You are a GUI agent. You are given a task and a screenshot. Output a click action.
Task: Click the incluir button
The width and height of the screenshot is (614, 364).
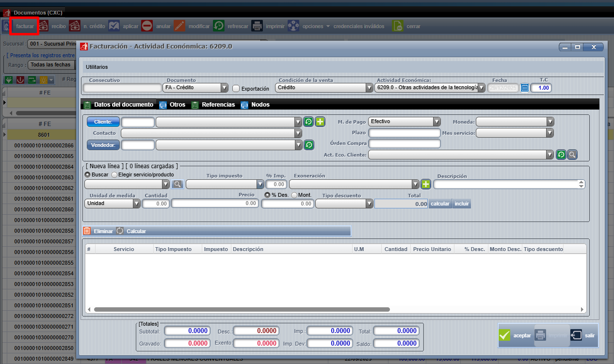pyautogui.click(x=461, y=204)
